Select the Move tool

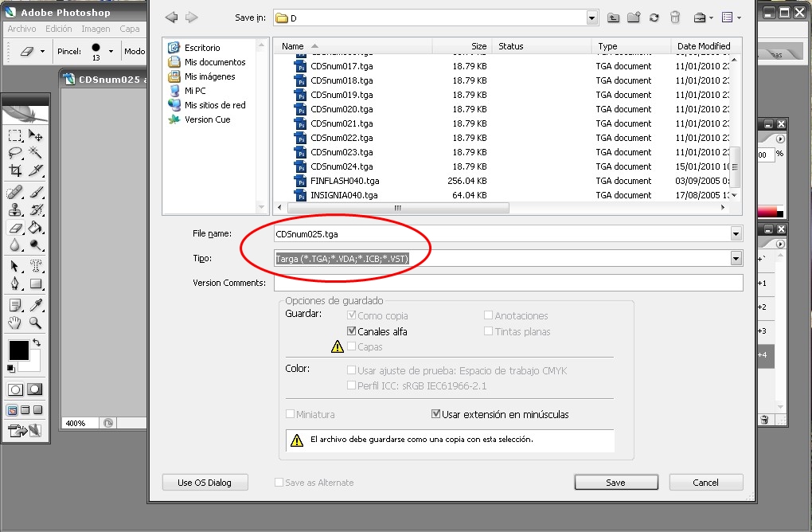[x=35, y=135]
